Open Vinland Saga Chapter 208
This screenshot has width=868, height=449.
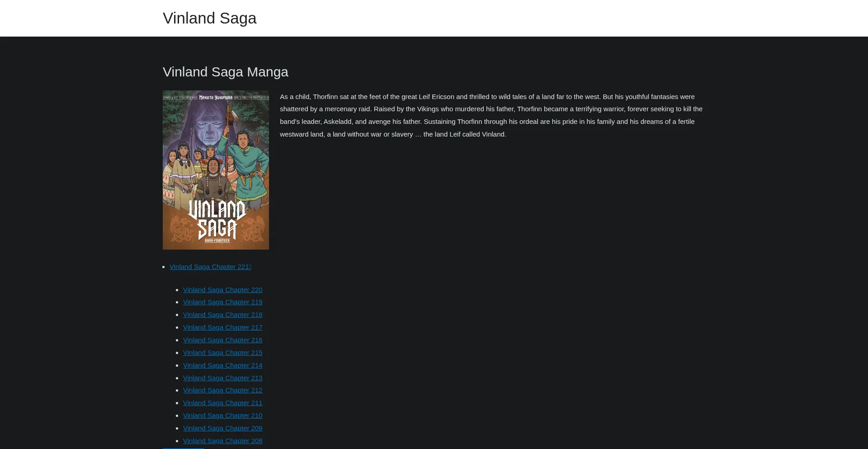(x=222, y=440)
